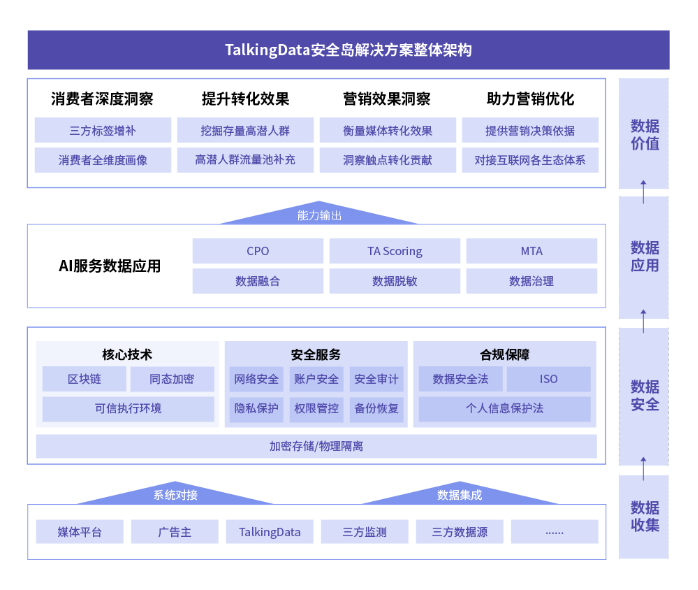The height and width of the screenshot is (590, 698).
Task: Select the 消费者深度洞察 heading
Action: pos(102,99)
